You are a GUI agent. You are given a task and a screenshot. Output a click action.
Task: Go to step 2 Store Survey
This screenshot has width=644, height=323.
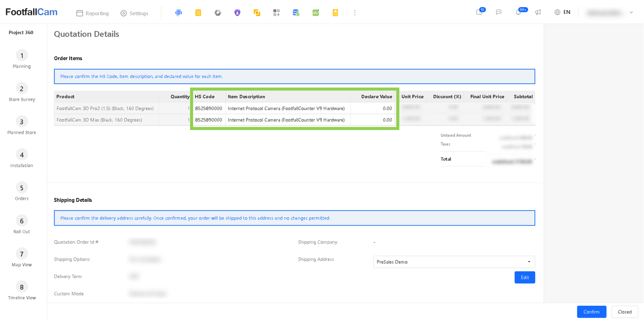click(x=22, y=92)
